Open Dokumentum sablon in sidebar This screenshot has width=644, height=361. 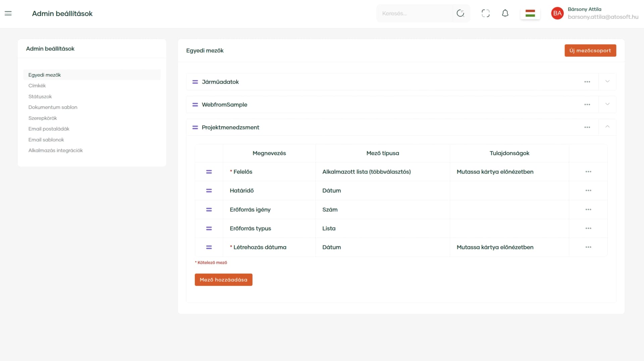click(53, 107)
